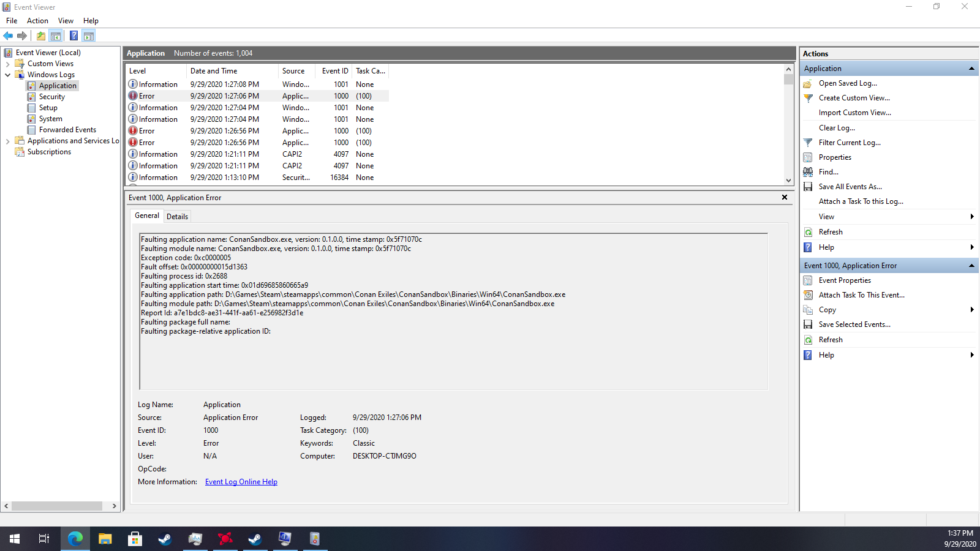This screenshot has width=980, height=551.
Task: Expand the Custom Views node
Action: (x=7, y=64)
